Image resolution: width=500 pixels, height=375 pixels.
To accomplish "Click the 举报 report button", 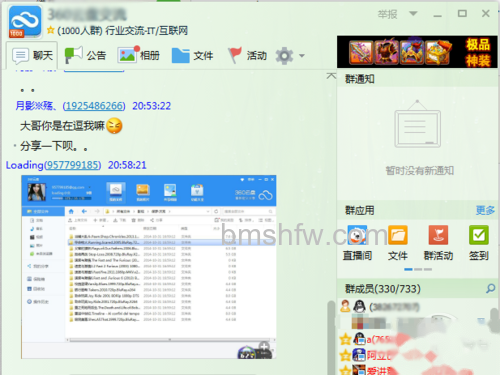I will click(x=387, y=14).
